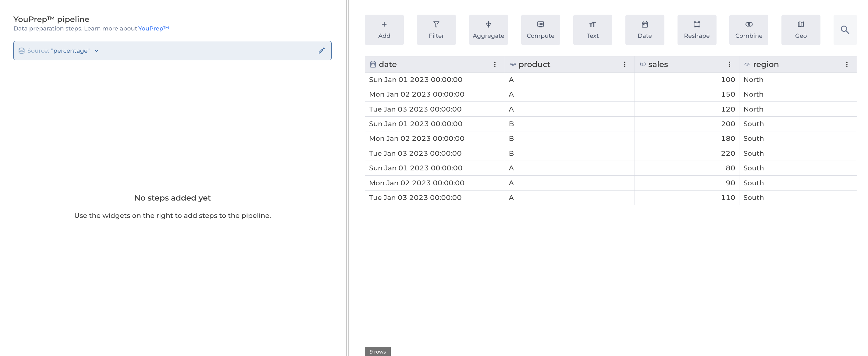The width and height of the screenshot is (868, 356).
Task: Open the Geo widget
Action: (x=801, y=30)
